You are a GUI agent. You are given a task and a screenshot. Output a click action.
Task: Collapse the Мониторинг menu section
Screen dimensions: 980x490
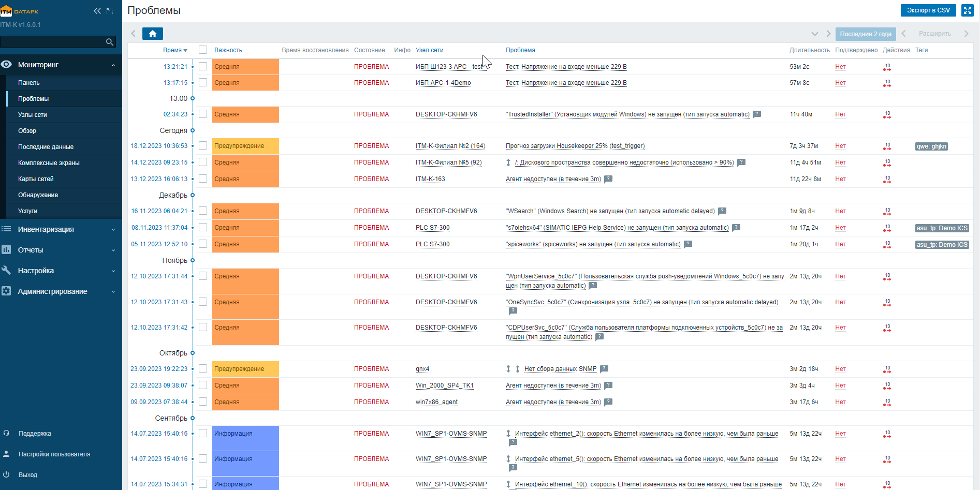point(61,65)
